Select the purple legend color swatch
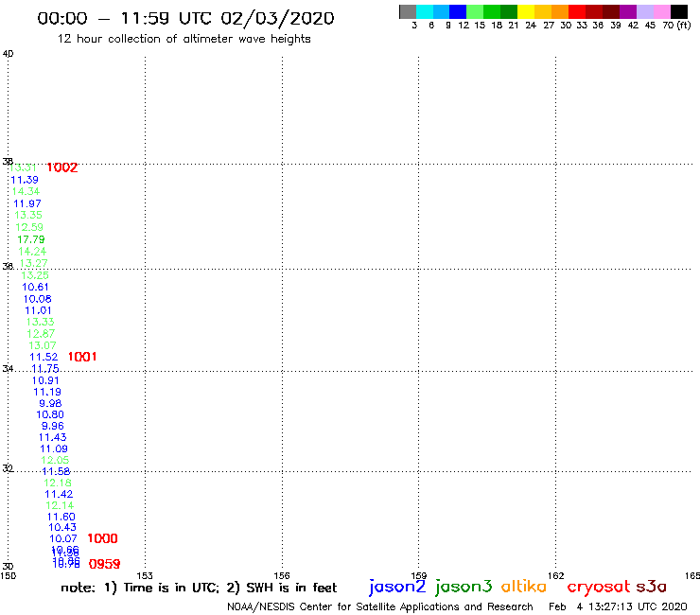Image resolution: width=700 pixels, height=615 pixels. pyautogui.click(x=628, y=11)
